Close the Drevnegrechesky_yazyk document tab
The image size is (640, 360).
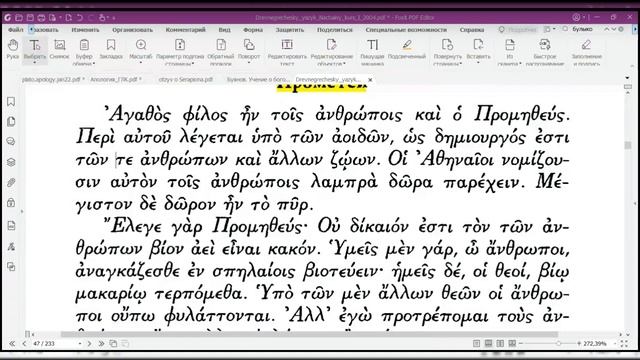[x=370, y=80]
